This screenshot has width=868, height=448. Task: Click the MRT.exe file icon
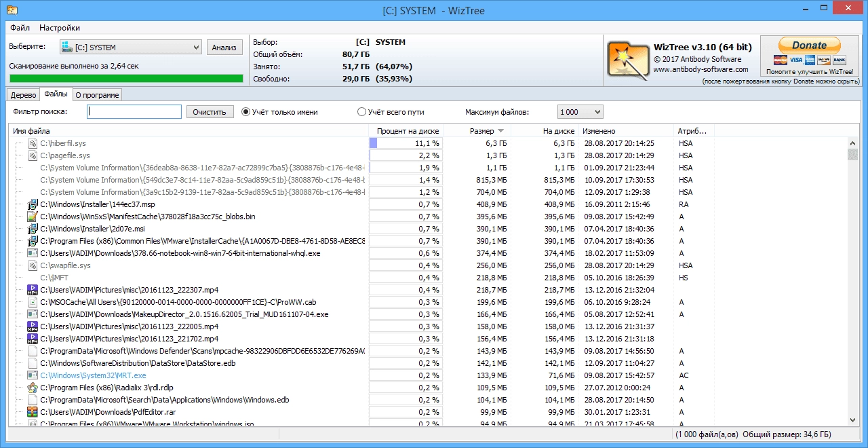[x=32, y=375]
